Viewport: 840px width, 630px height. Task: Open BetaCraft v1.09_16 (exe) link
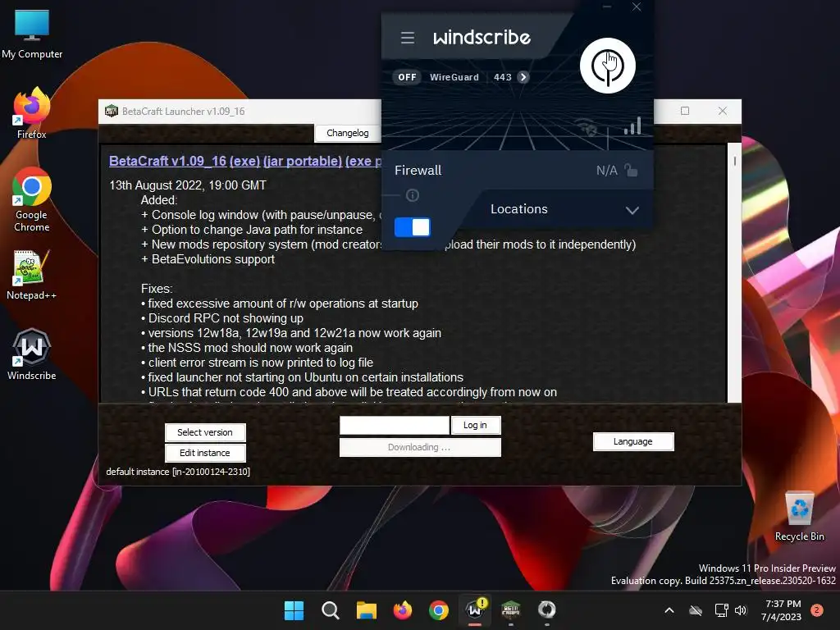[185, 162]
